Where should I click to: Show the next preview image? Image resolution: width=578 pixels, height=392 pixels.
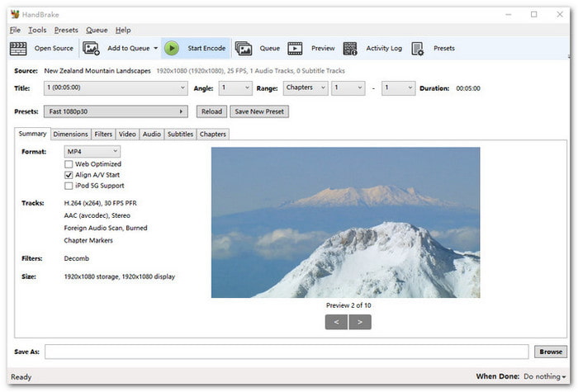pos(360,323)
